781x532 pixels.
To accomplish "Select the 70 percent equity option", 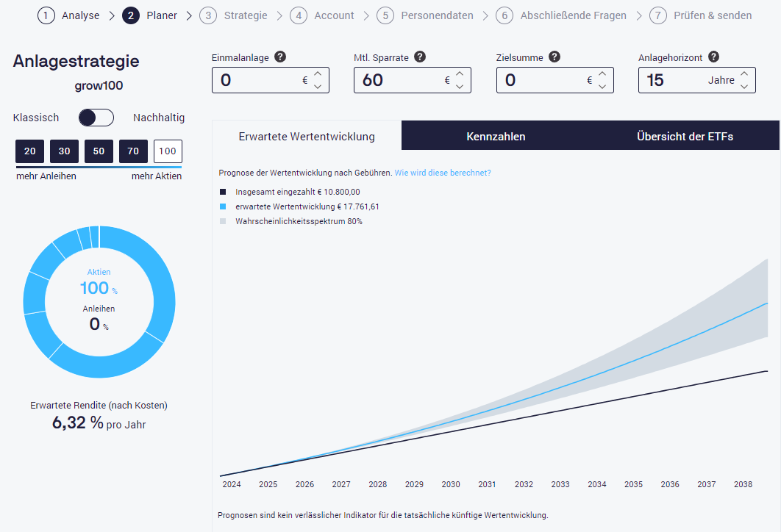I will [x=133, y=151].
